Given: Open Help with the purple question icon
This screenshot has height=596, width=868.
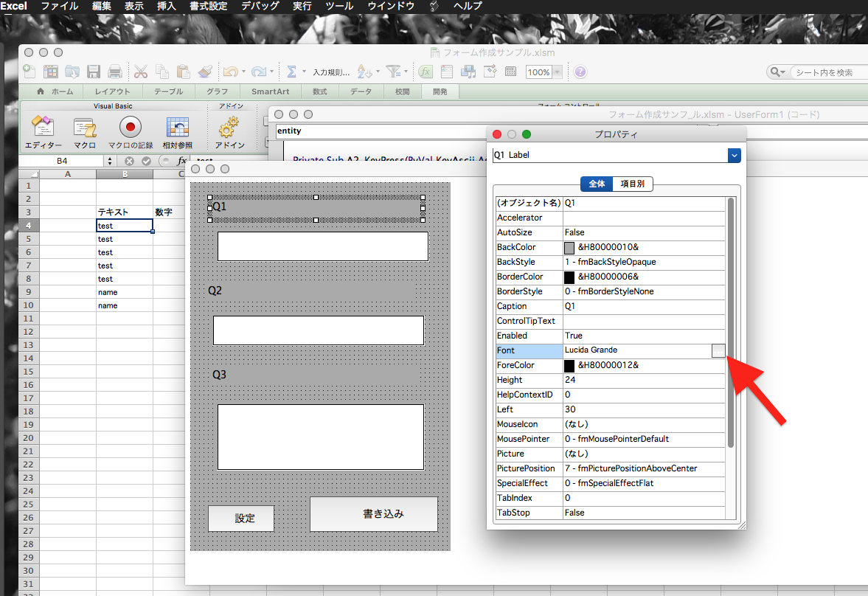Looking at the screenshot, I should [580, 72].
